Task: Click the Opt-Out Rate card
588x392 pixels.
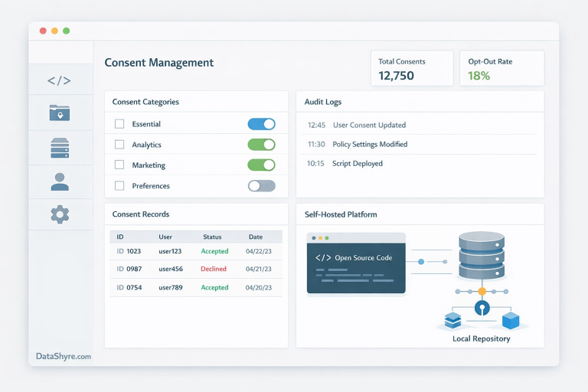Action: 501,68
